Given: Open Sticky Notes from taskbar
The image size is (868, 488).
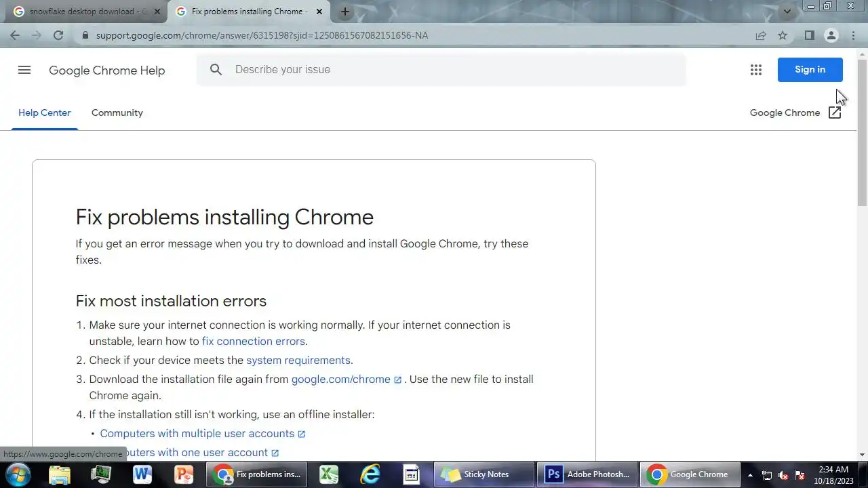Looking at the screenshot, I should click(x=484, y=474).
